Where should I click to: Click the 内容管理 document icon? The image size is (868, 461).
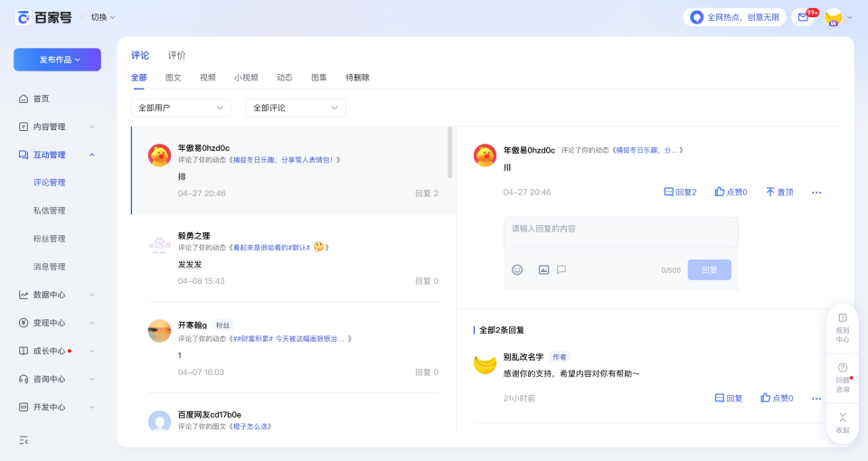tap(24, 127)
